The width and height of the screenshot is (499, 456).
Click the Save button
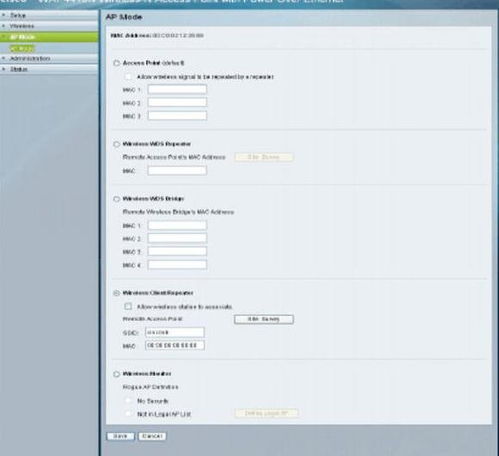pos(120,436)
